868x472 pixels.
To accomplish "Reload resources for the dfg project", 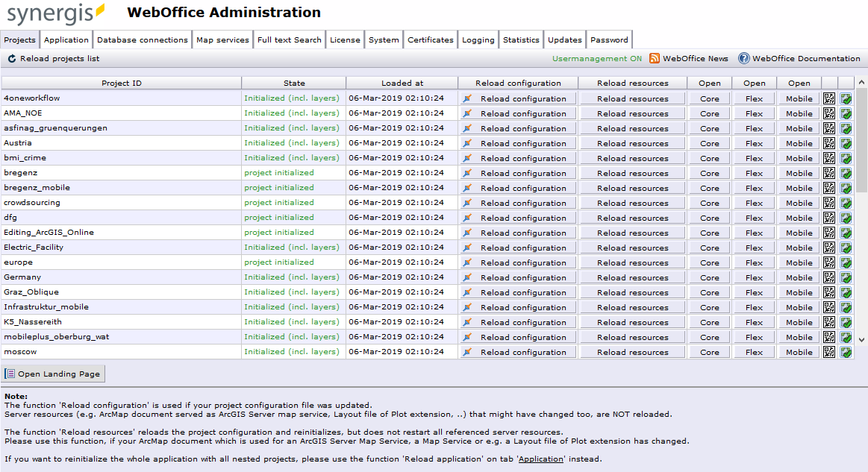I will [632, 217].
